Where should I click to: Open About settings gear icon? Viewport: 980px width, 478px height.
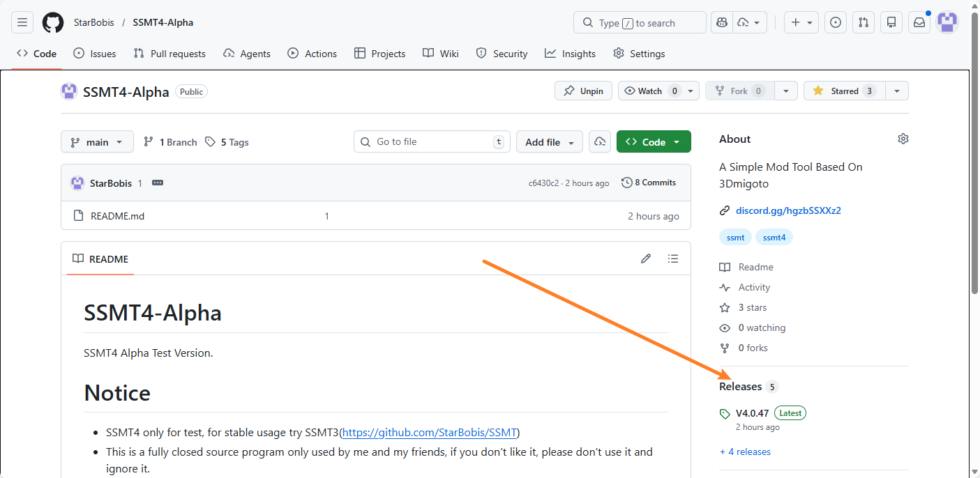point(903,139)
